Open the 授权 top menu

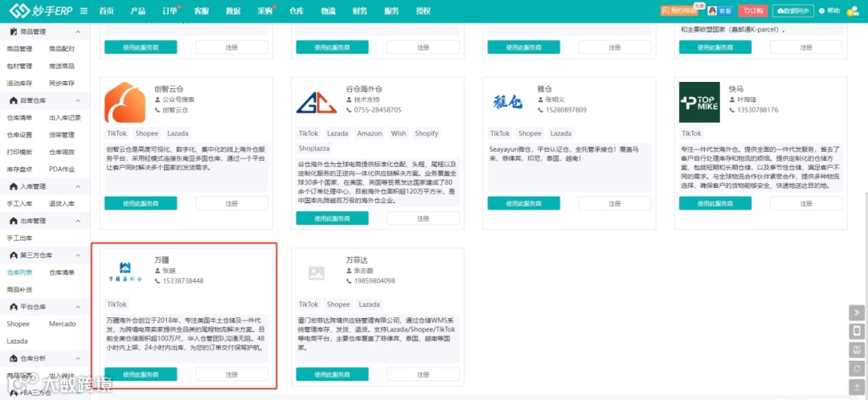[x=423, y=11]
